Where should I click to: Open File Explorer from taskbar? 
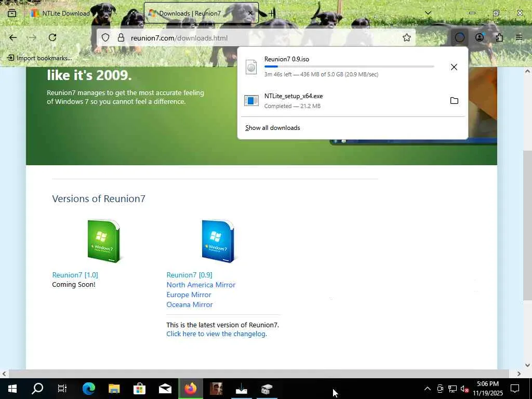click(x=114, y=389)
